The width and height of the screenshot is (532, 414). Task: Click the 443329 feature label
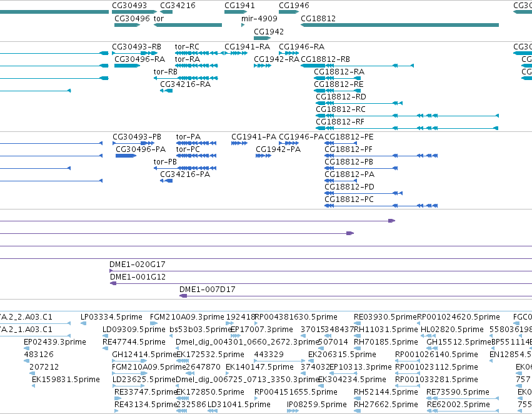pos(269,355)
